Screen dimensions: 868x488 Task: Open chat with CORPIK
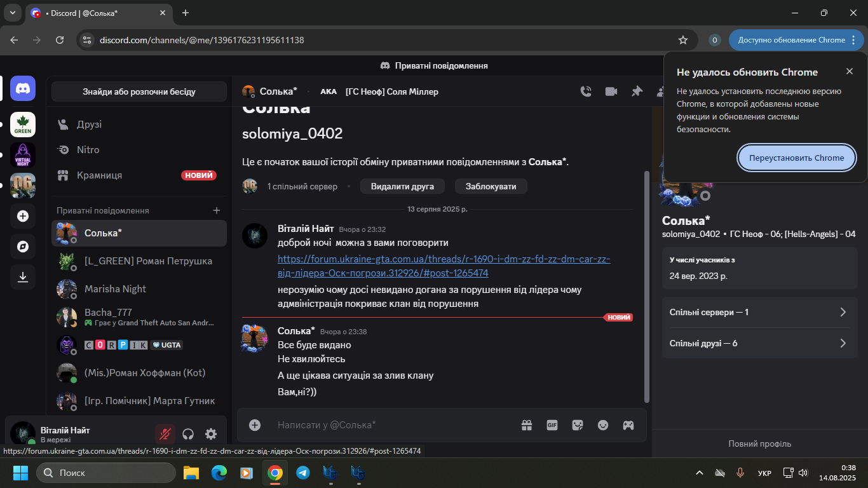[x=139, y=345]
